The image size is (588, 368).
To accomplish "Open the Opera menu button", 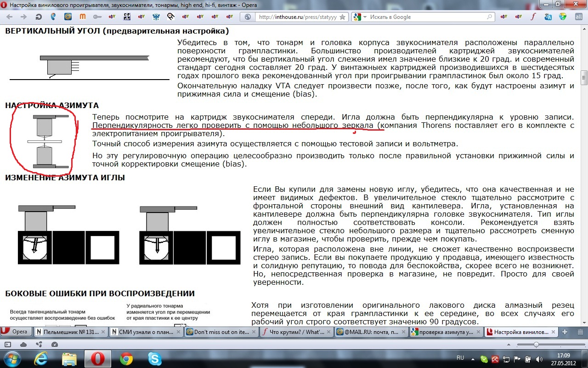I will (x=15, y=332).
